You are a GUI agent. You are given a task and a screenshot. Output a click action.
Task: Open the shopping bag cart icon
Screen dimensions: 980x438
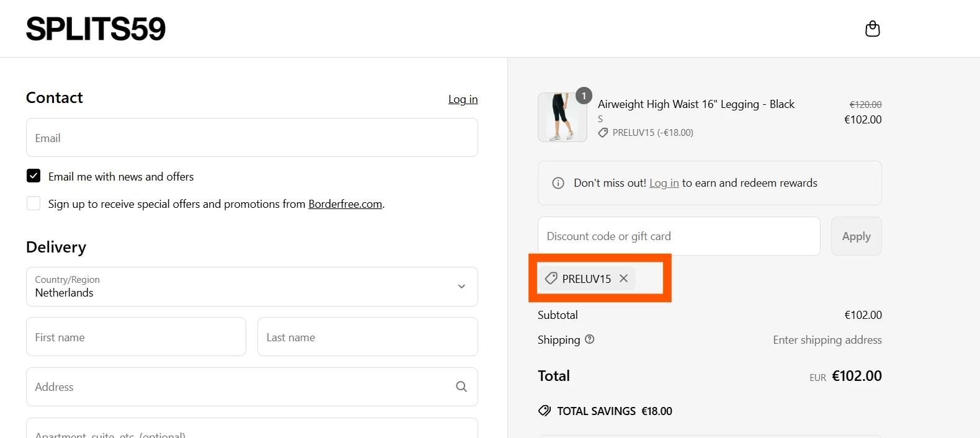[x=872, y=29]
